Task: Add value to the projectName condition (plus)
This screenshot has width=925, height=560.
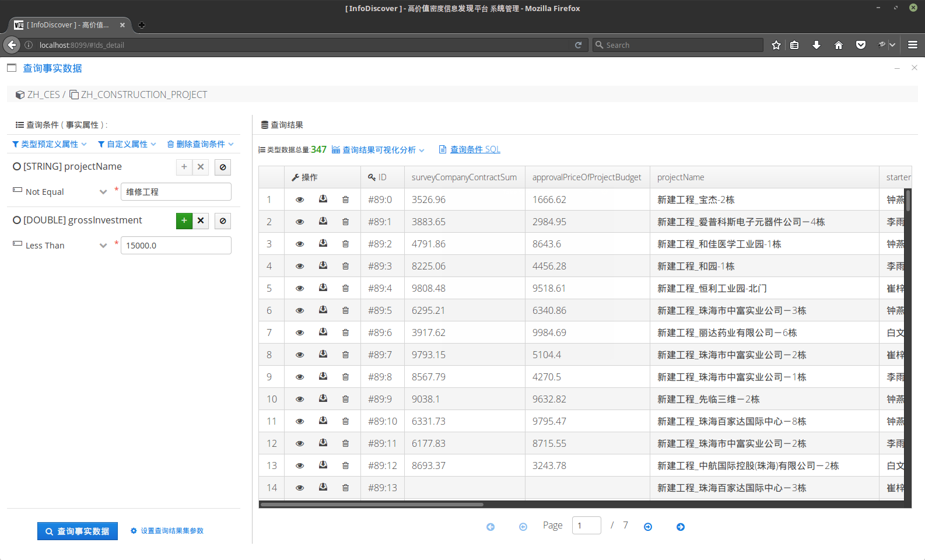Action: click(x=184, y=167)
